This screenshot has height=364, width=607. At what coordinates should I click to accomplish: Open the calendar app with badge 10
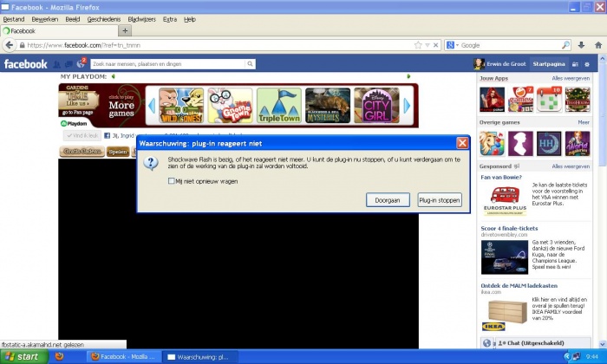[549, 100]
